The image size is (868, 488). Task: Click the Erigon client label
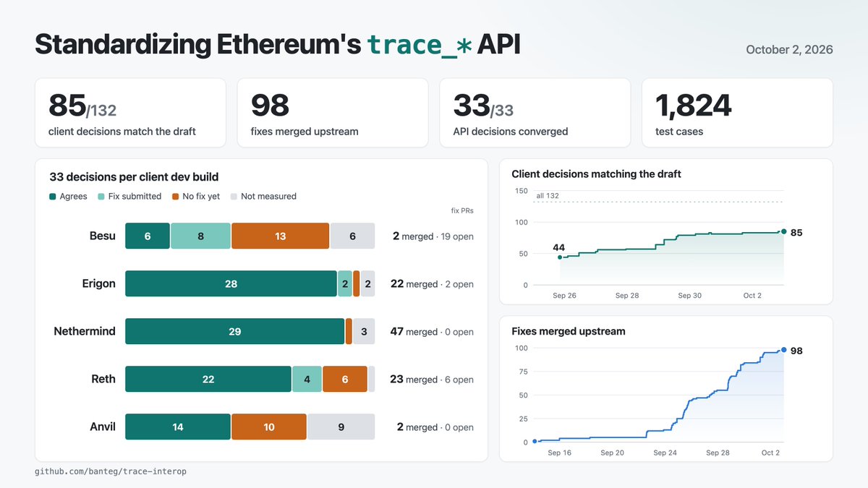(98, 283)
